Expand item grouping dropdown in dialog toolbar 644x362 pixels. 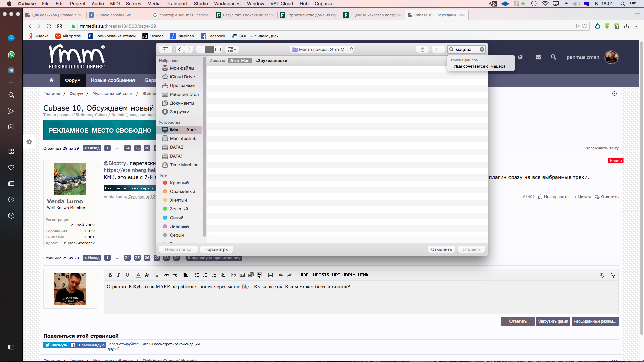click(x=232, y=49)
